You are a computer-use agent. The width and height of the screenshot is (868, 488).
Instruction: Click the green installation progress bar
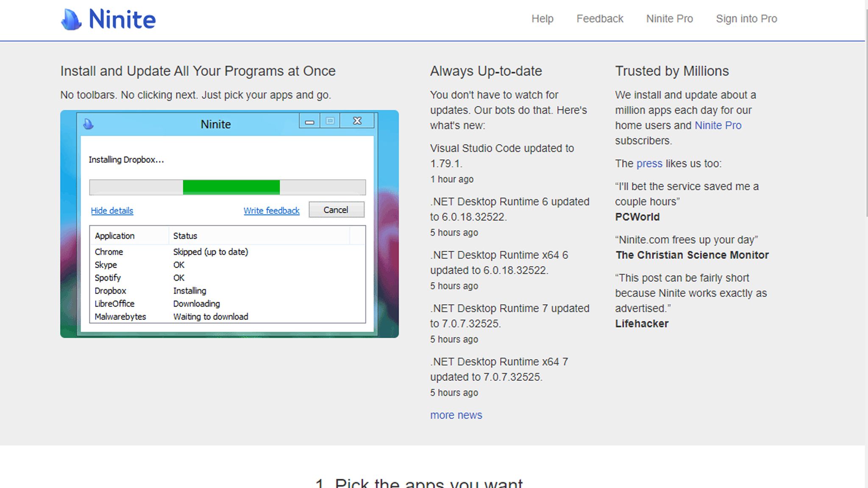coord(231,187)
